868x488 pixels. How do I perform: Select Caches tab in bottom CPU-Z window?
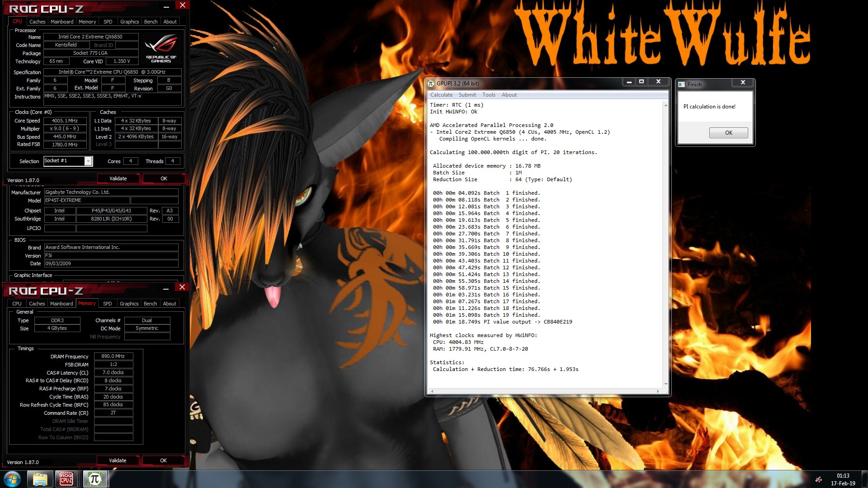click(37, 304)
